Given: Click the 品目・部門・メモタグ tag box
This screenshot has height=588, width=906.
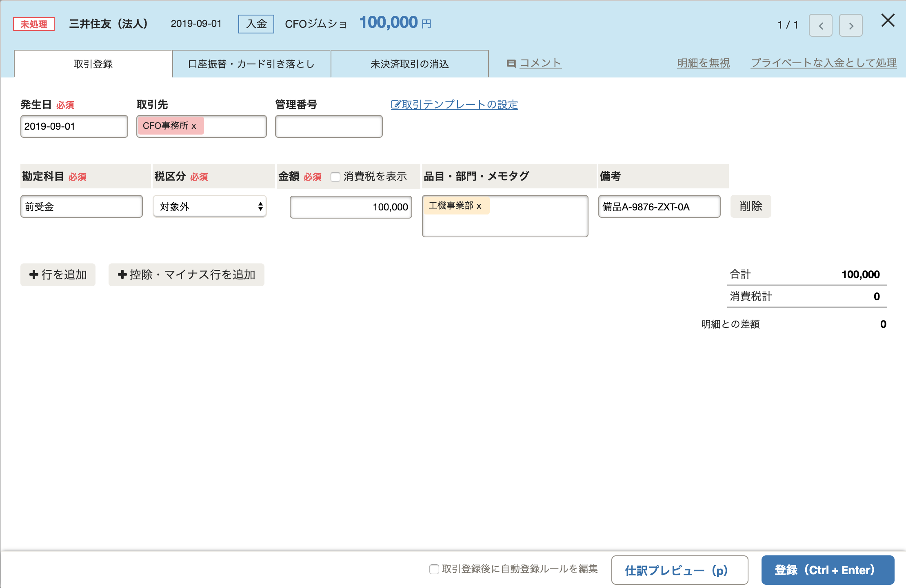Looking at the screenshot, I should [505, 216].
